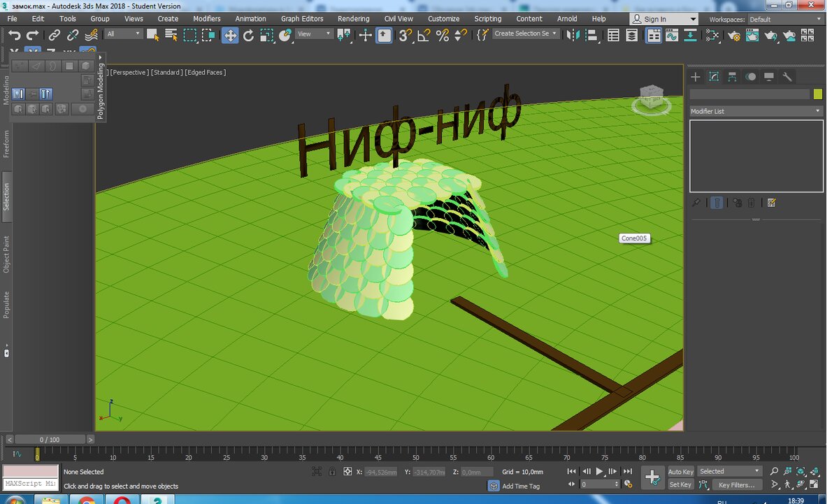The height and width of the screenshot is (504, 839).
Task: Activate Select and Rotate tool
Action: pos(248,35)
